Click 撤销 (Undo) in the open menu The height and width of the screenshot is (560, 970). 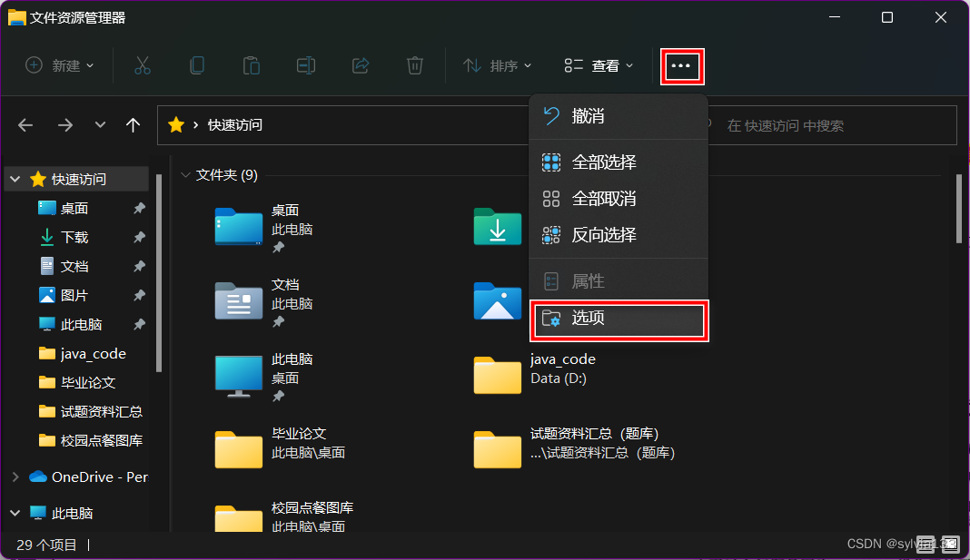tap(589, 116)
